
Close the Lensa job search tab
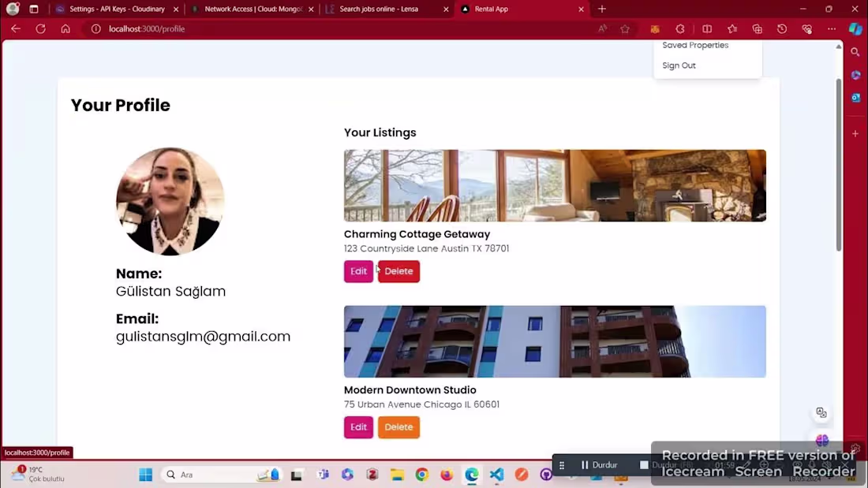[446, 9]
